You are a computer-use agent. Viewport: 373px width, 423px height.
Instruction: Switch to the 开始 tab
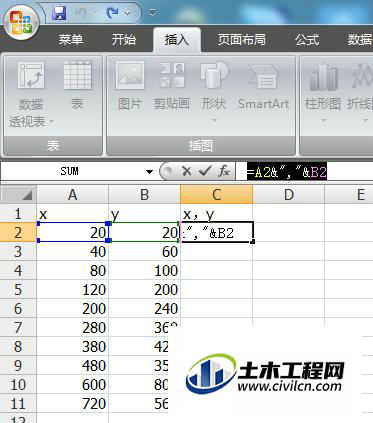124,40
